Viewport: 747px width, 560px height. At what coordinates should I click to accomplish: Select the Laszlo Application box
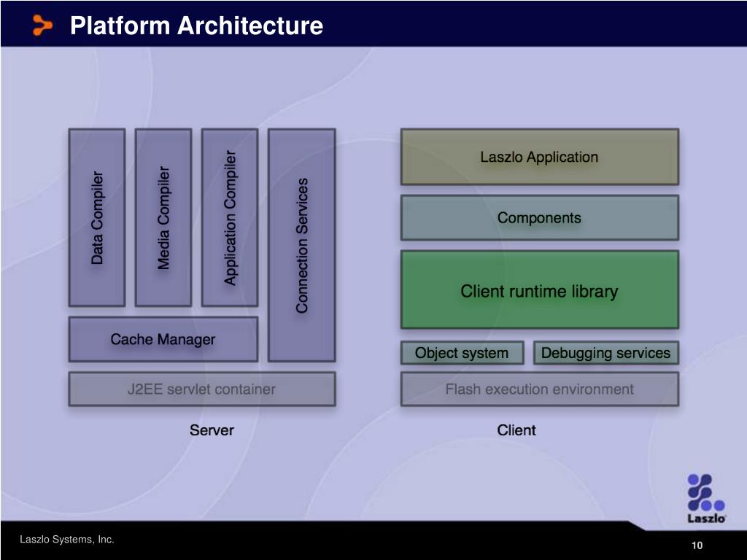click(540, 157)
